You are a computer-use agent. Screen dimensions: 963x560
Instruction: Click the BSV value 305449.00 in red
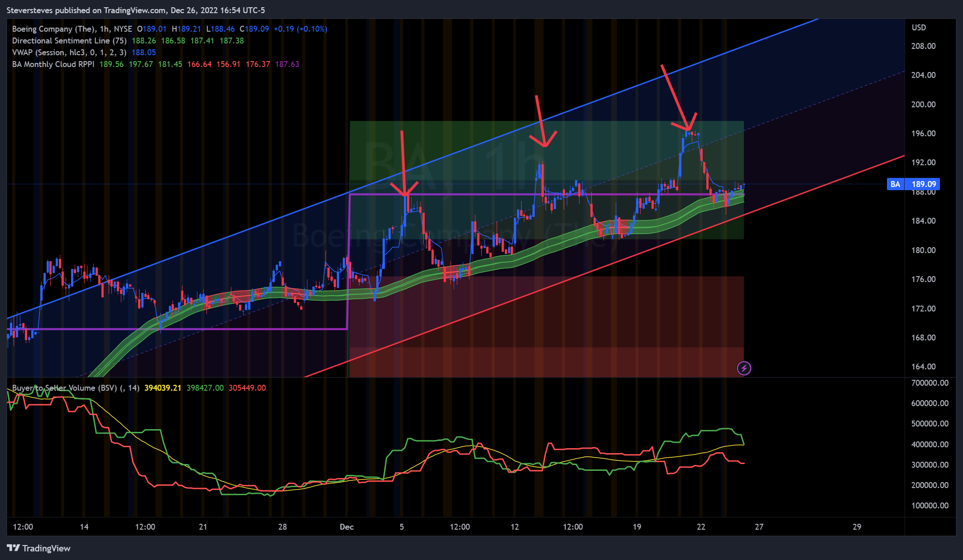(x=247, y=388)
